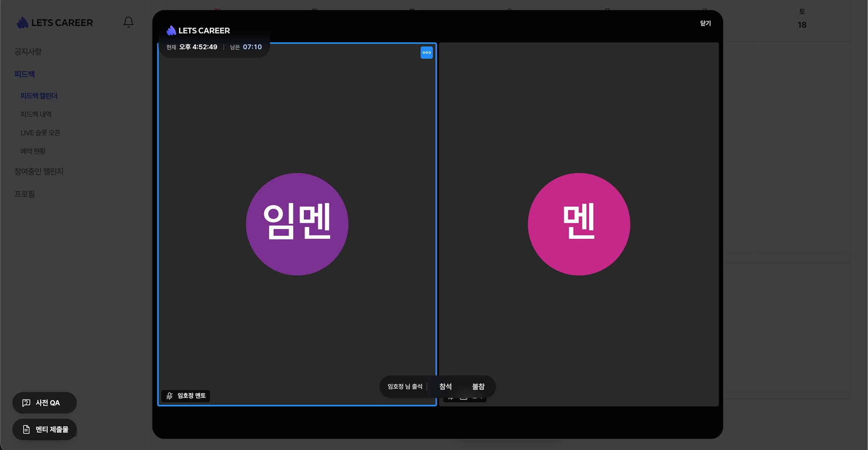Go to 프로필 in the sidebar

point(25,194)
